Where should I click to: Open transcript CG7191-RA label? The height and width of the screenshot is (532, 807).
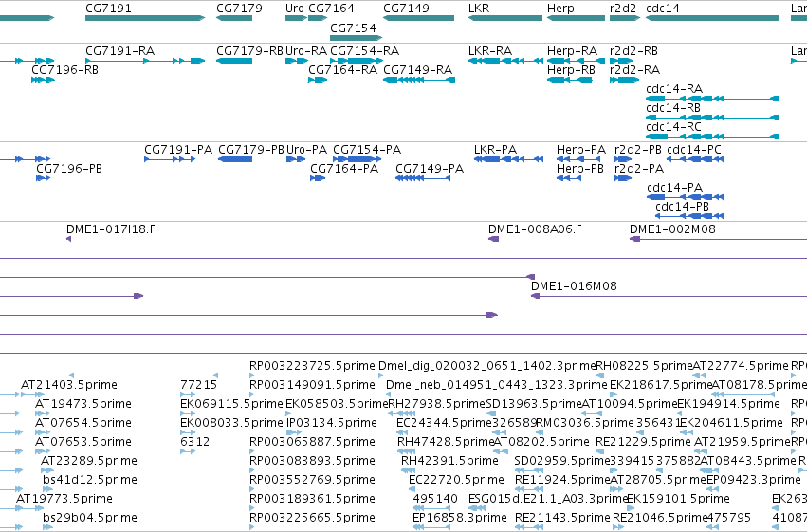coord(119,51)
